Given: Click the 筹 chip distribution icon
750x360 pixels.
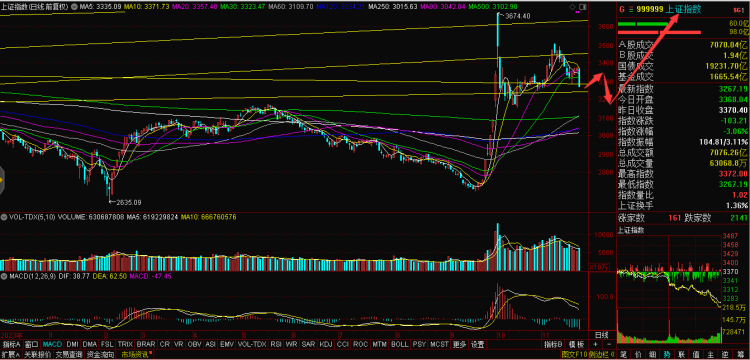Looking at the screenshot, I should pyautogui.click(x=740, y=355).
